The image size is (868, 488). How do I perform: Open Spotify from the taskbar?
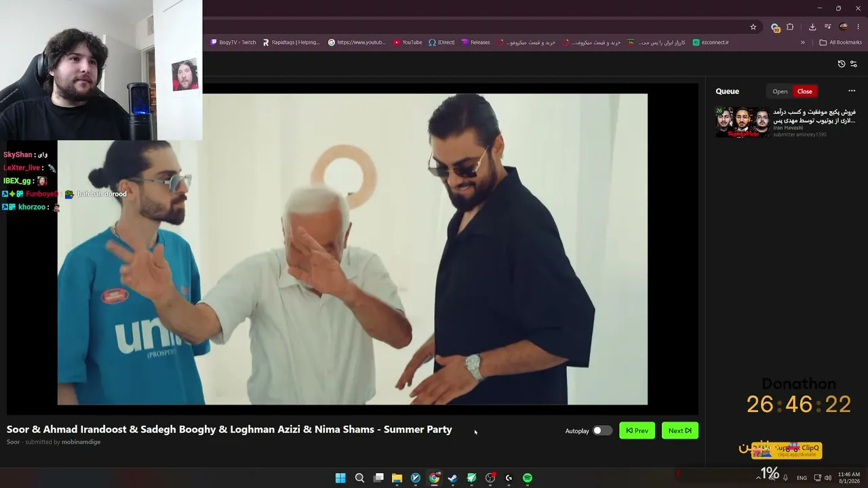(528, 478)
